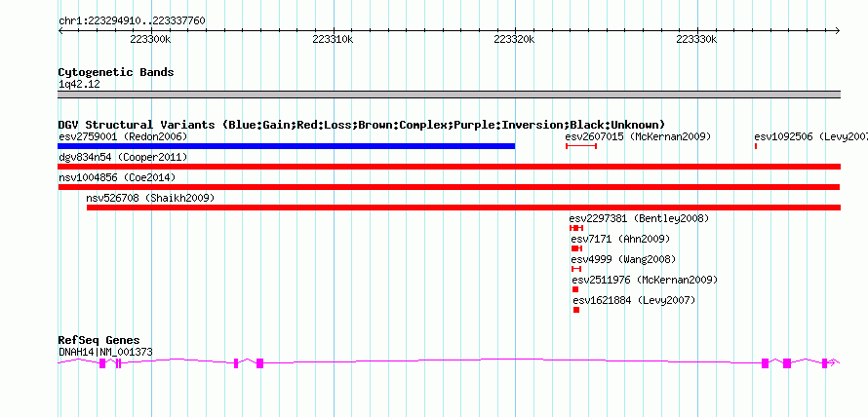Screen dimensions: 868x417
Task: Open the esv4999 (Wang2008) label
Action: pyautogui.click(x=623, y=259)
